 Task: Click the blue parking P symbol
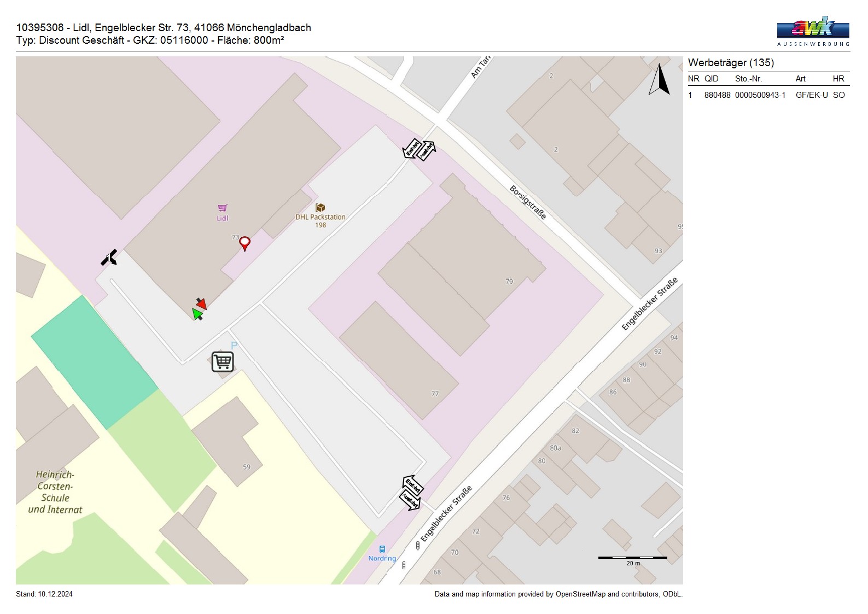pos(234,346)
